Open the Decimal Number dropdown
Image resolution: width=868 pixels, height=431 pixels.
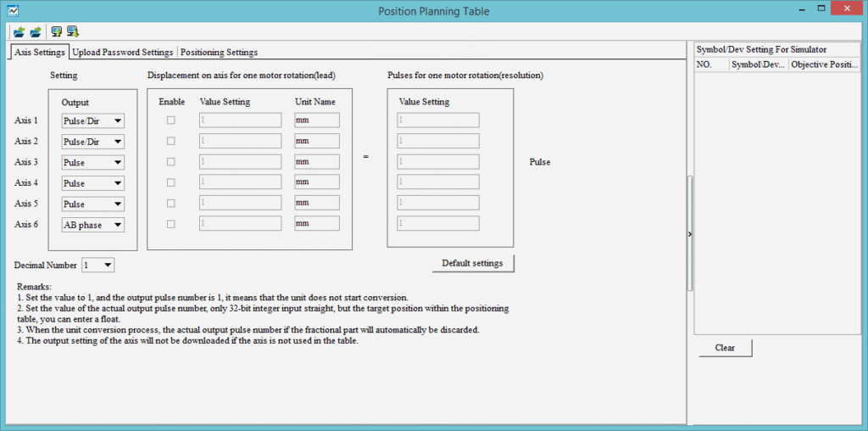tap(97, 266)
